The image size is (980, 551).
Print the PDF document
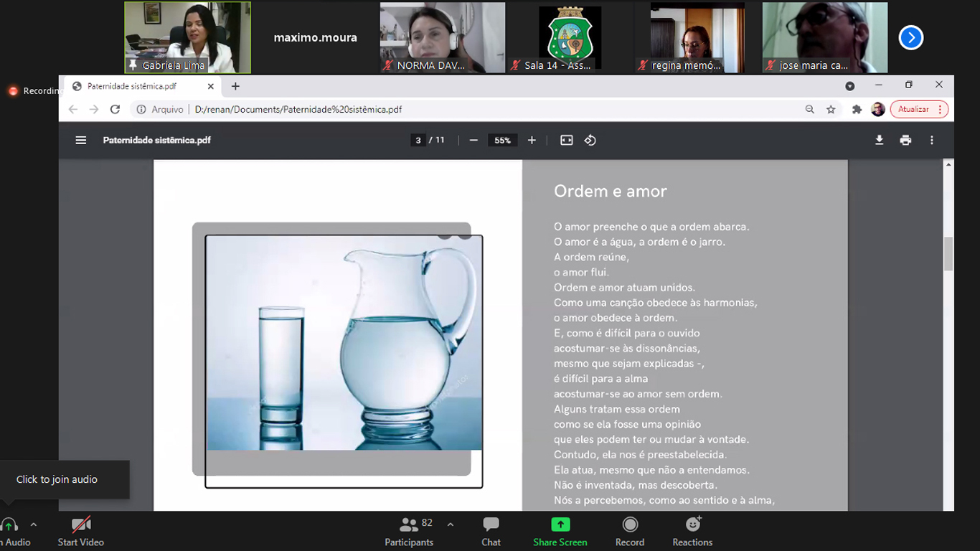[905, 141]
